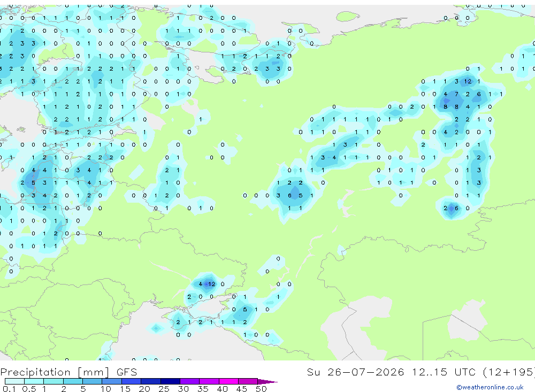Click the '15' legend scale label

pyautogui.click(x=125, y=389)
